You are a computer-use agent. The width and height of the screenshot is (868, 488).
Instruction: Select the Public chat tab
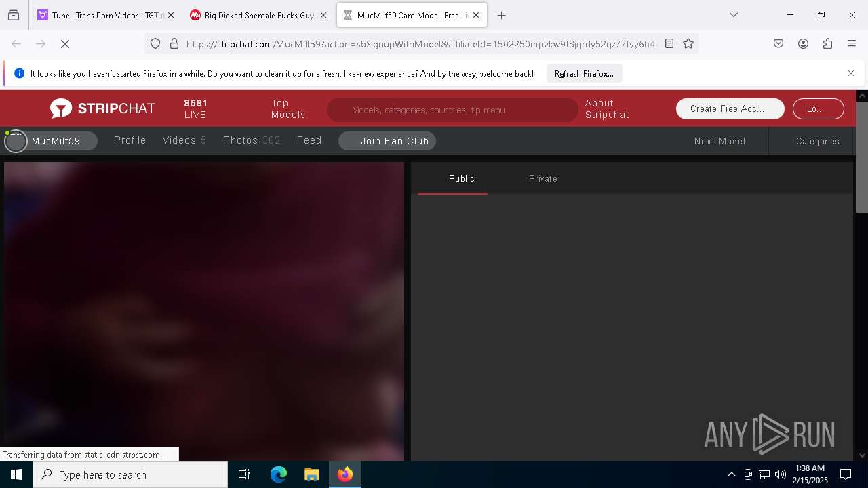[x=461, y=178]
